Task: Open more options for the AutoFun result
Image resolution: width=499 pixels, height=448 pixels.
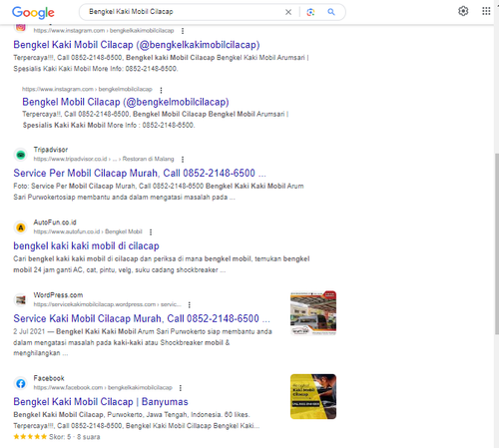Action: [x=151, y=231]
